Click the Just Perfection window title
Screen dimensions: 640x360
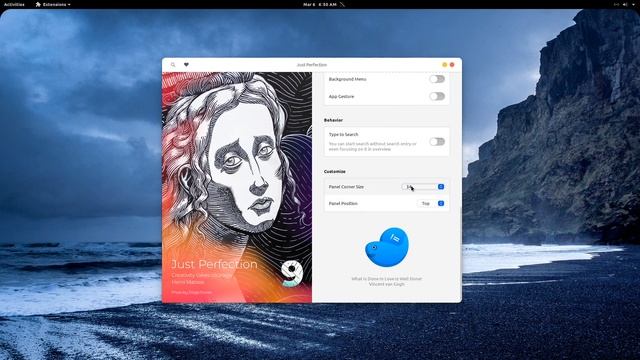[311, 65]
